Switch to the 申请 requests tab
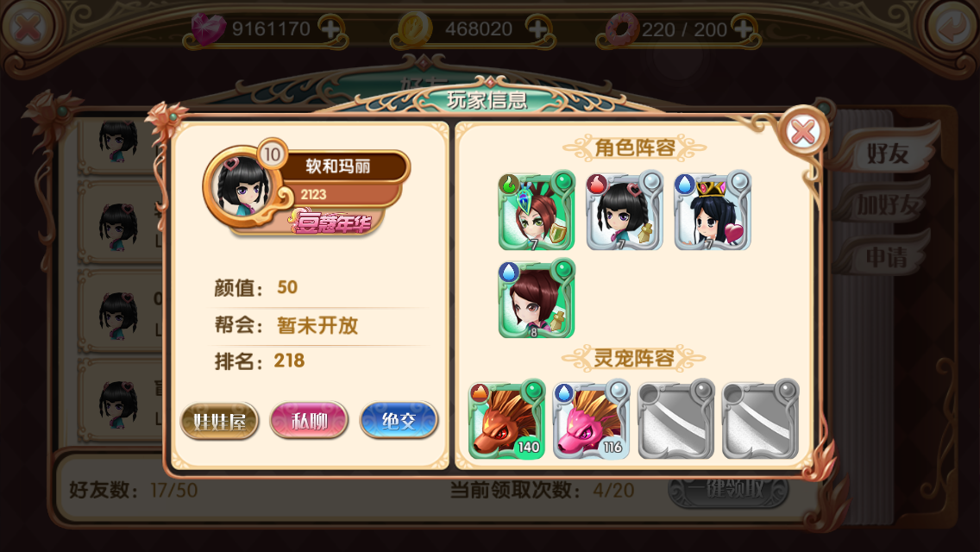980x552 pixels. 886,257
